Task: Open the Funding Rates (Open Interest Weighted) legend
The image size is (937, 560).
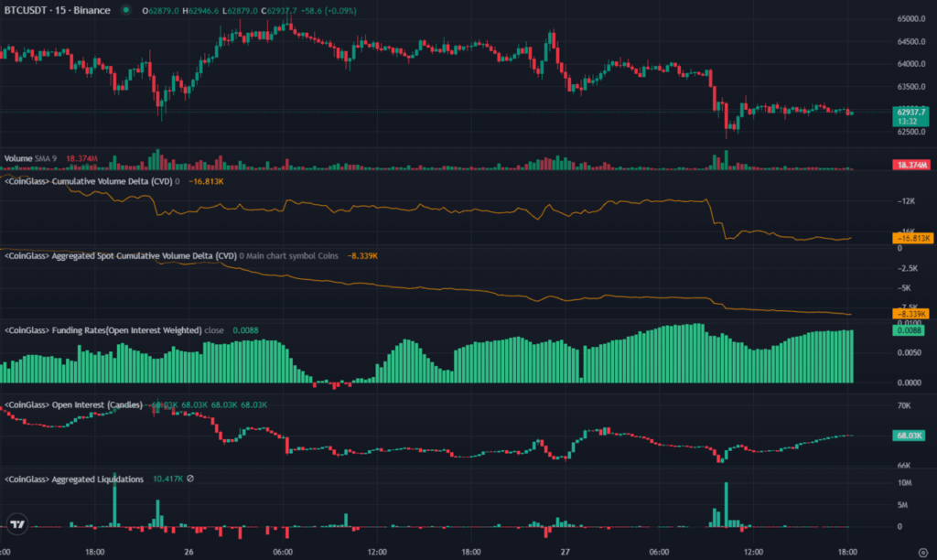Action: click(x=102, y=330)
